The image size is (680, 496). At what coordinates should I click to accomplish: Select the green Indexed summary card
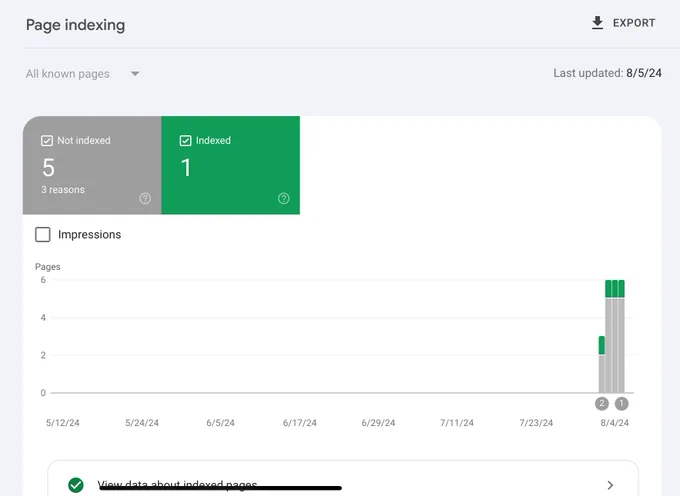coord(231,165)
